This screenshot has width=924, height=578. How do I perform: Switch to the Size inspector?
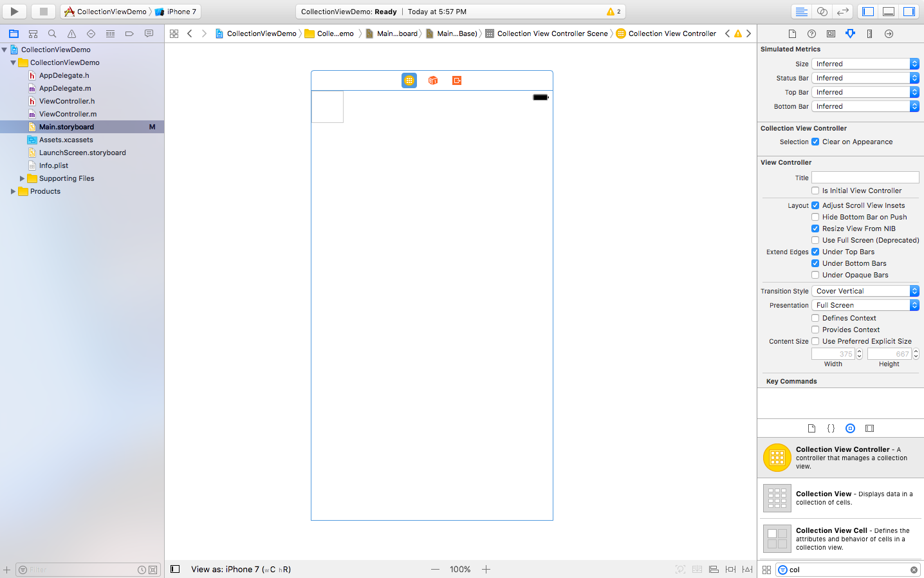(869, 33)
